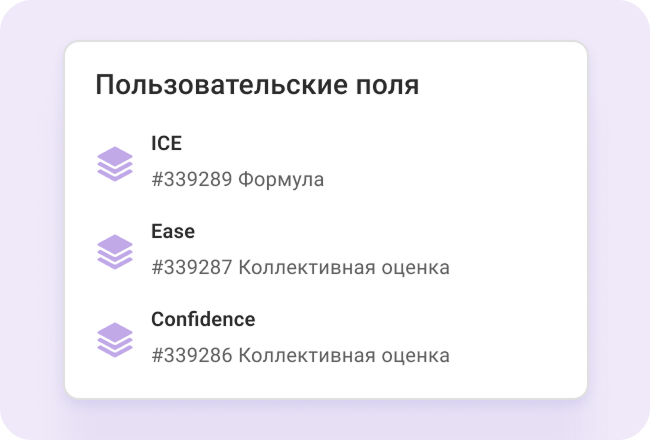Click the word оценка in Ease row
This screenshot has height=440, width=650.
click(413, 268)
